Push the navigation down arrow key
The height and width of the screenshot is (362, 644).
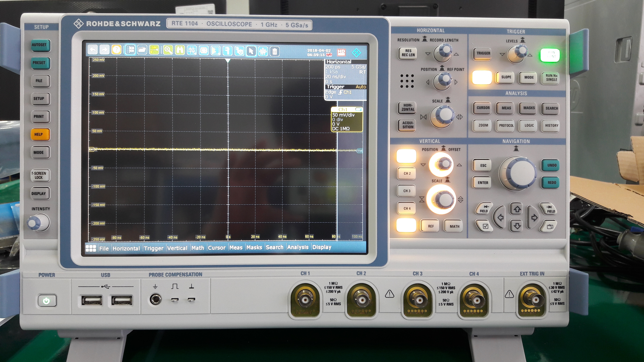click(x=517, y=226)
